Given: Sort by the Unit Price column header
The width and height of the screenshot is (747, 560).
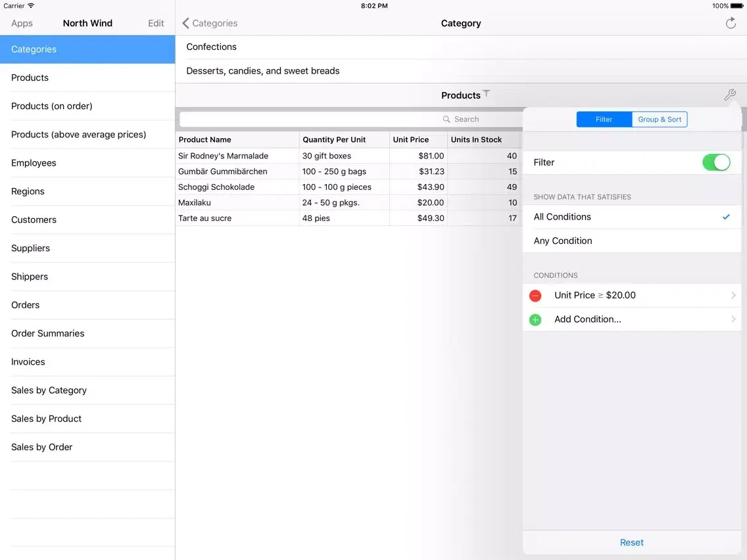Looking at the screenshot, I should coord(418,139).
